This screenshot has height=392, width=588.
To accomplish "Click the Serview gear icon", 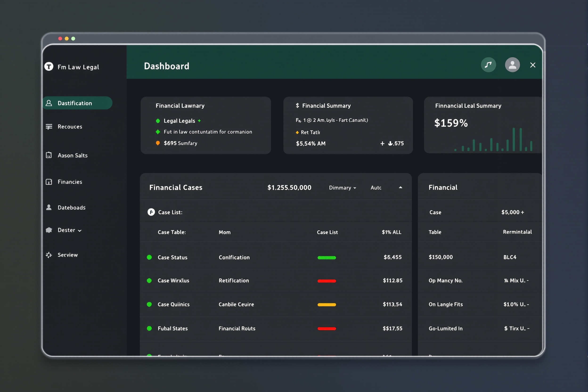I will pos(49,255).
